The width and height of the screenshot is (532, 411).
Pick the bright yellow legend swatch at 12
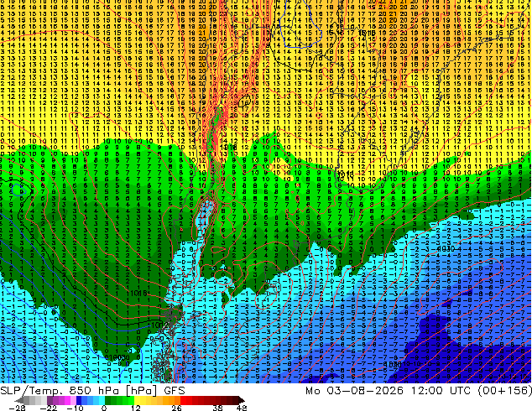tap(137, 400)
